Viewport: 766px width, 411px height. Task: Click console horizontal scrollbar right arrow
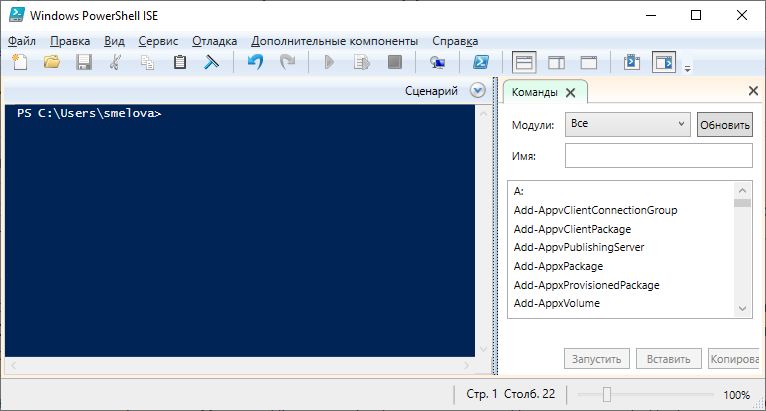coord(467,365)
